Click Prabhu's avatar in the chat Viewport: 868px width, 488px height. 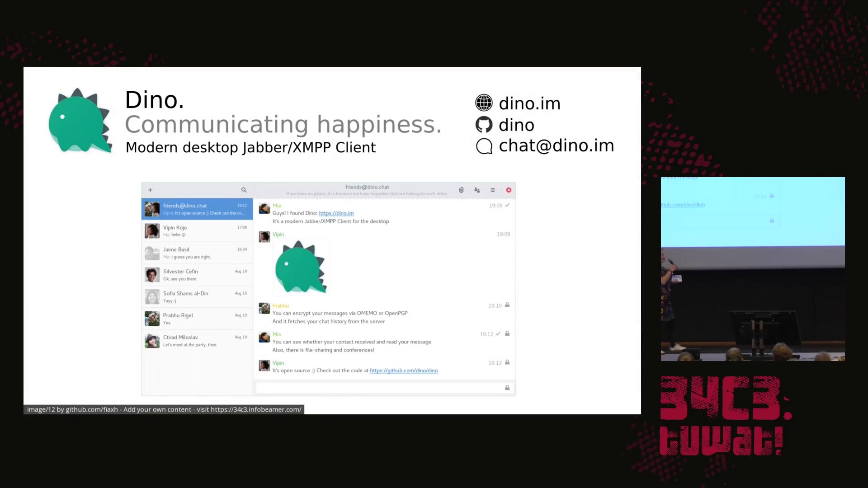pyautogui.click(x=264, y=308)
